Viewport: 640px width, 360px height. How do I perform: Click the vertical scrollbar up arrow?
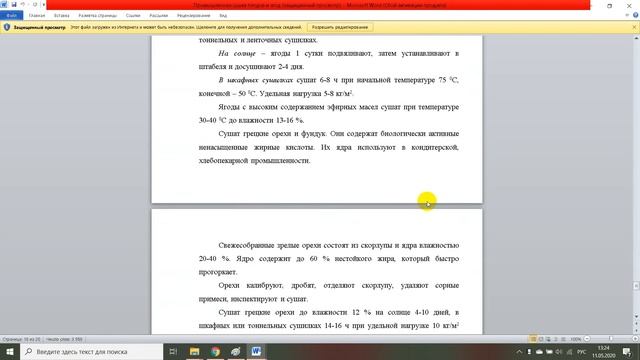[x=636, y=38]
